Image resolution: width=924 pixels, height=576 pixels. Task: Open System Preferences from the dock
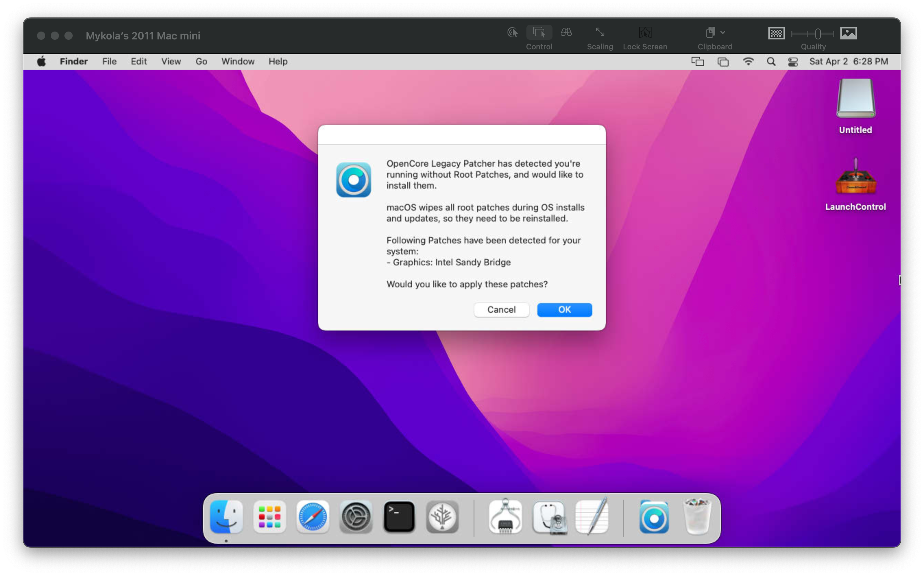click(356, 517)
